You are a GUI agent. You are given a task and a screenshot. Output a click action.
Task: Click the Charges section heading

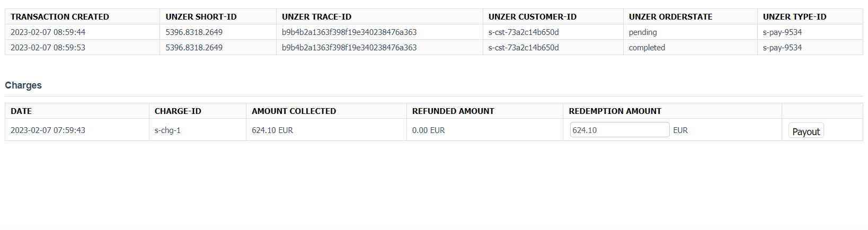(23, 85)
